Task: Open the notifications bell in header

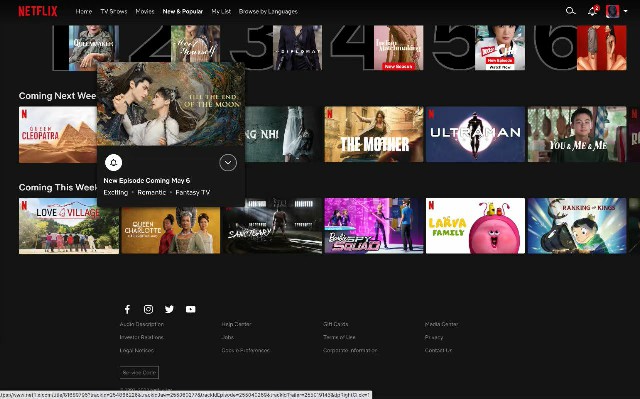Action: 592,11
